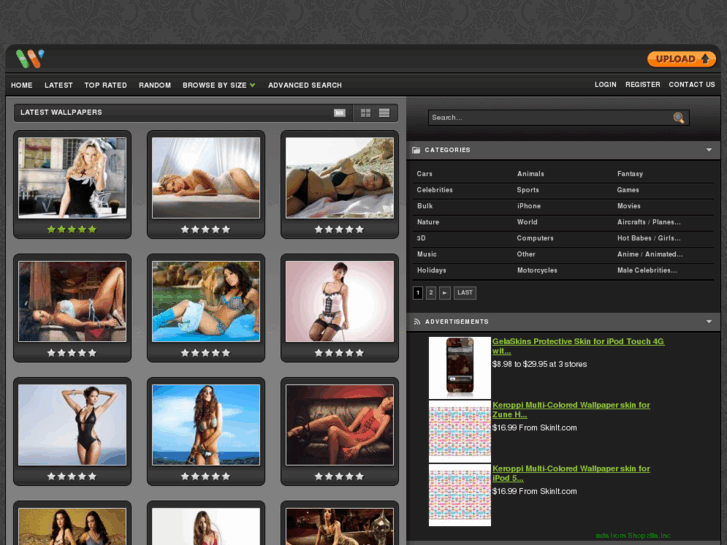Open the dark leather sofa wallpaper thumbnail

[x=340, y=425]
